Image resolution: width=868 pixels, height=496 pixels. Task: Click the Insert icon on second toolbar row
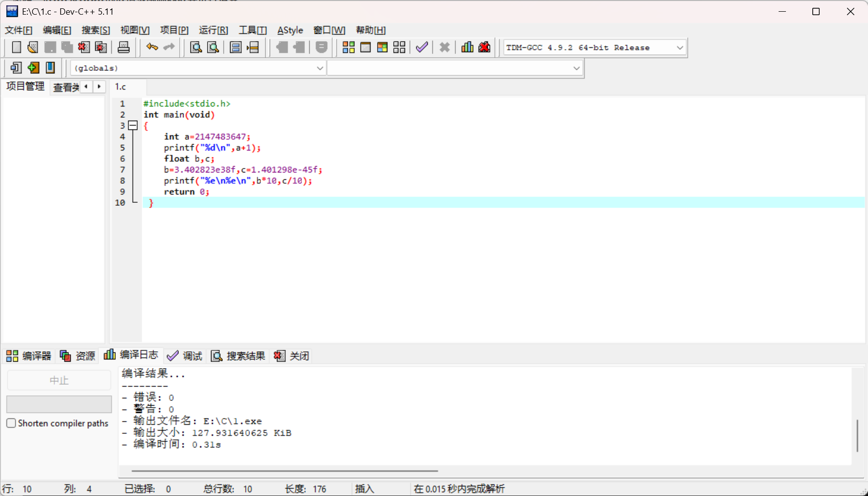(16, 67)
